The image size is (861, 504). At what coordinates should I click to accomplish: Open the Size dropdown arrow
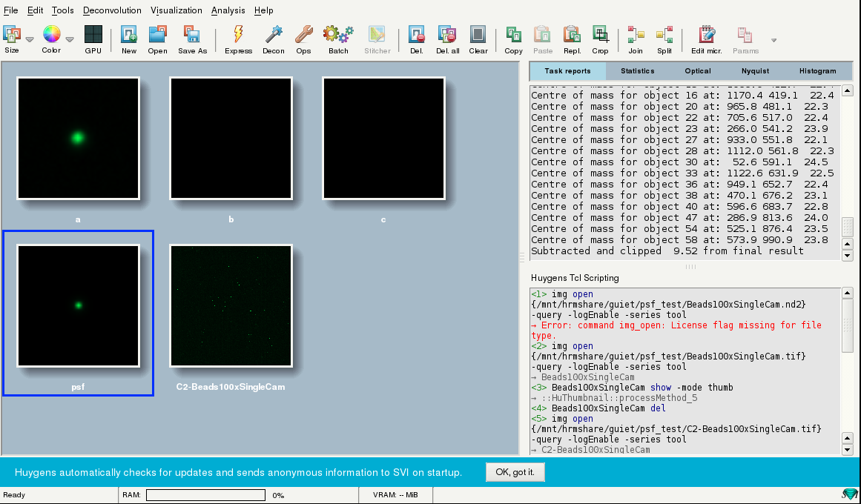(30, 39)
